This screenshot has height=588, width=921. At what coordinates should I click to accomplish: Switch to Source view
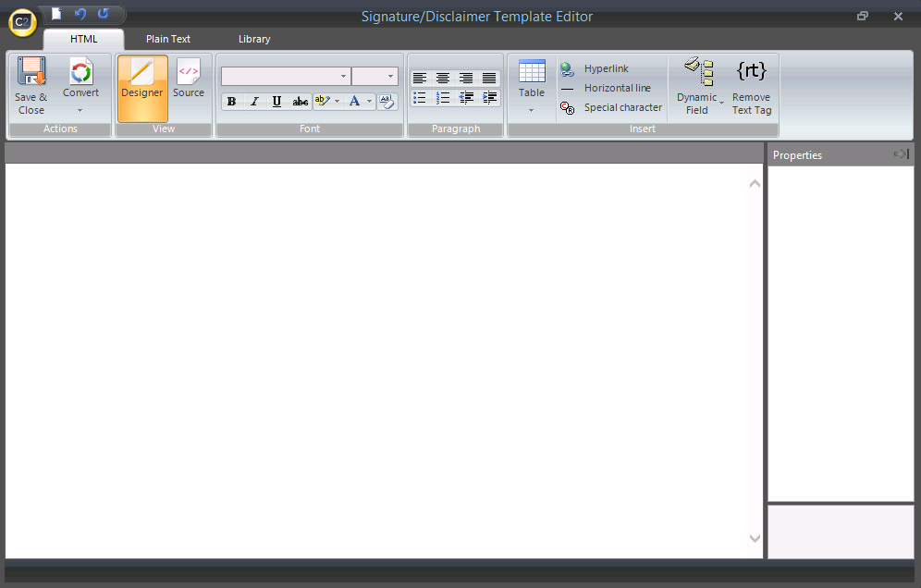click(189, 79)
